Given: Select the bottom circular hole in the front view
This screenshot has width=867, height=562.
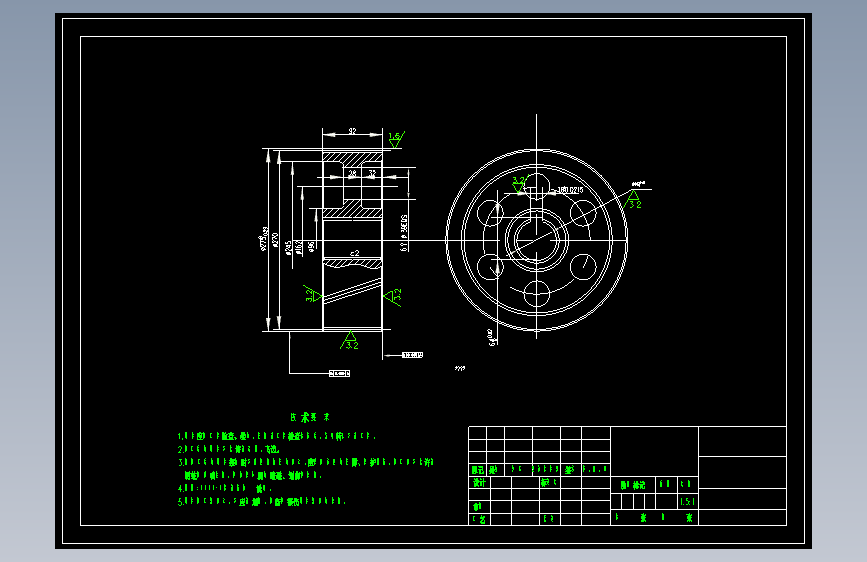Looking at the screenshot, I should click(536, 293).
